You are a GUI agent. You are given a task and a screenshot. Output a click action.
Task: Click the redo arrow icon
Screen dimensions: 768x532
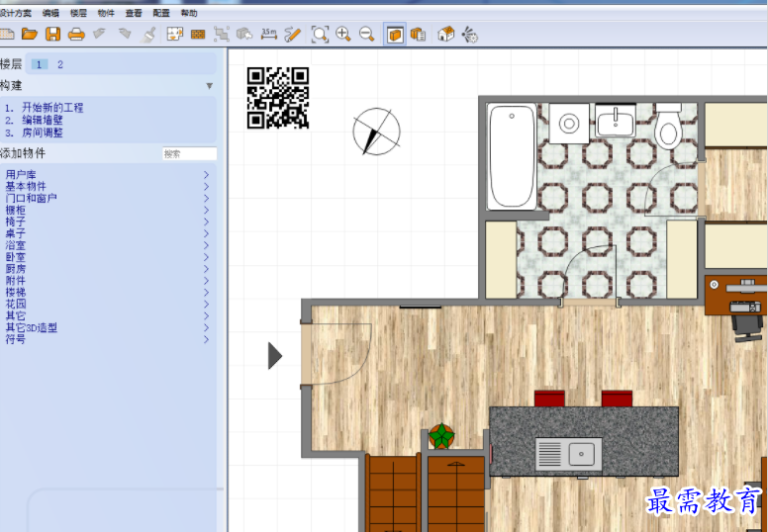(x=125, y=34)
